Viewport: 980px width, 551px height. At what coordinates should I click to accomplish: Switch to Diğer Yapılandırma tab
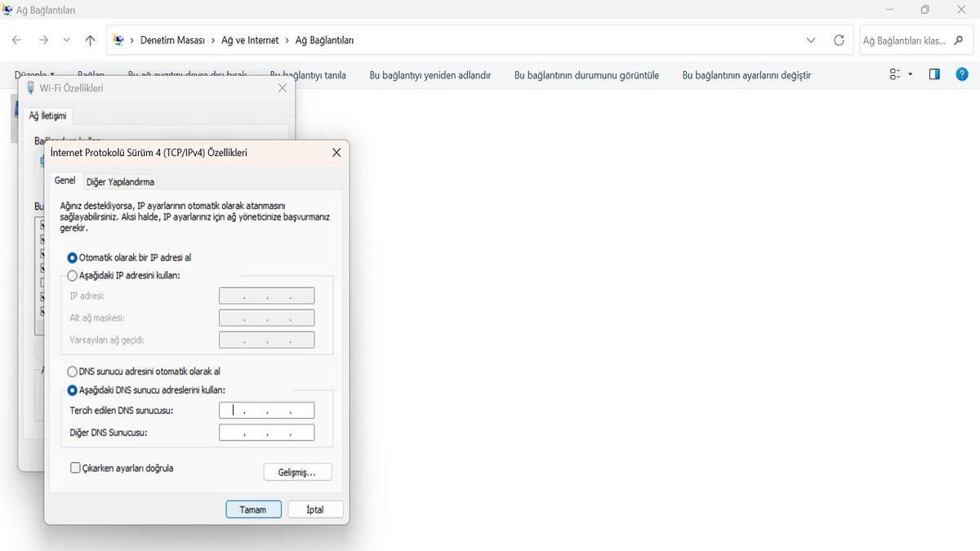(x=120, y=182)
